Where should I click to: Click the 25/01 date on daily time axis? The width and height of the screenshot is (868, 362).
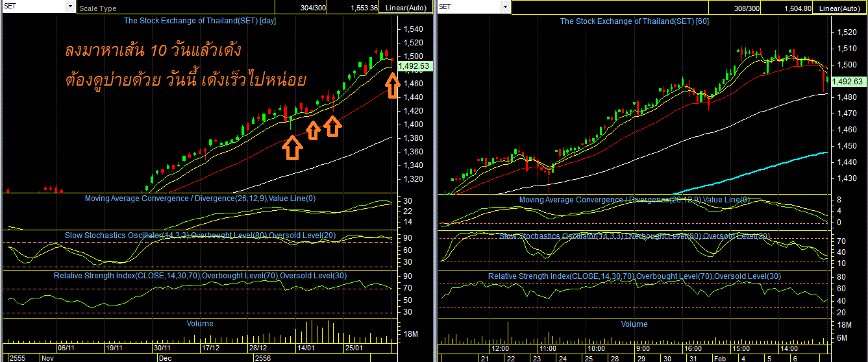354,348
